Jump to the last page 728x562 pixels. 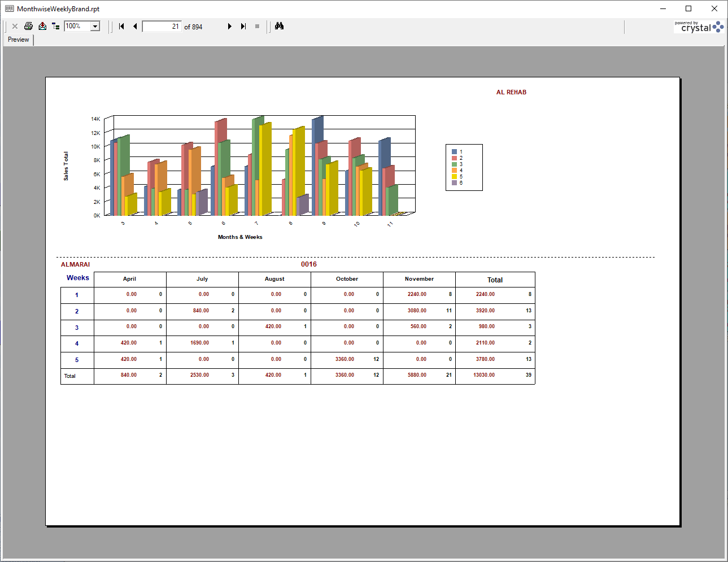(x=243, y=27)
